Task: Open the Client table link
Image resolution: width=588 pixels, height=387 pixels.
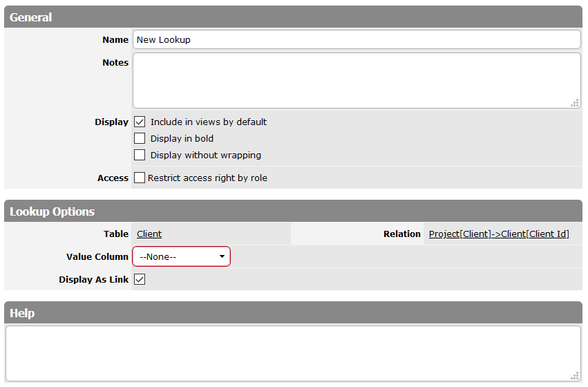Action: [x=149, y=234]
